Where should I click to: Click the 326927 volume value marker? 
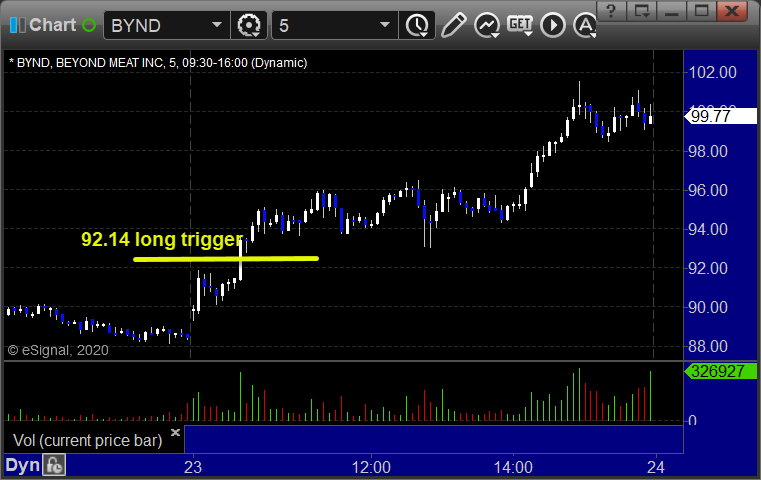(x=721, y=371)
